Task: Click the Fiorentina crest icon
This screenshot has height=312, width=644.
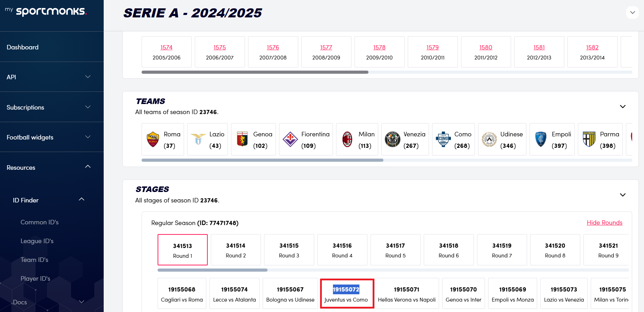Action: tap(290, 139)
